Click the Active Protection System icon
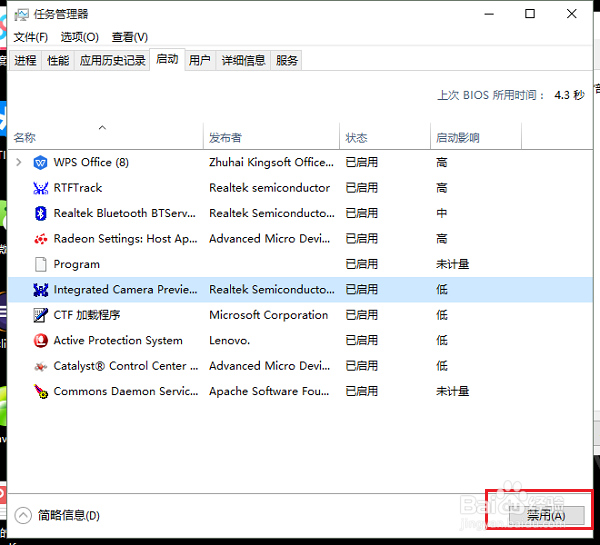The width and height of the screenshot is (600, 545). (40, 340)
